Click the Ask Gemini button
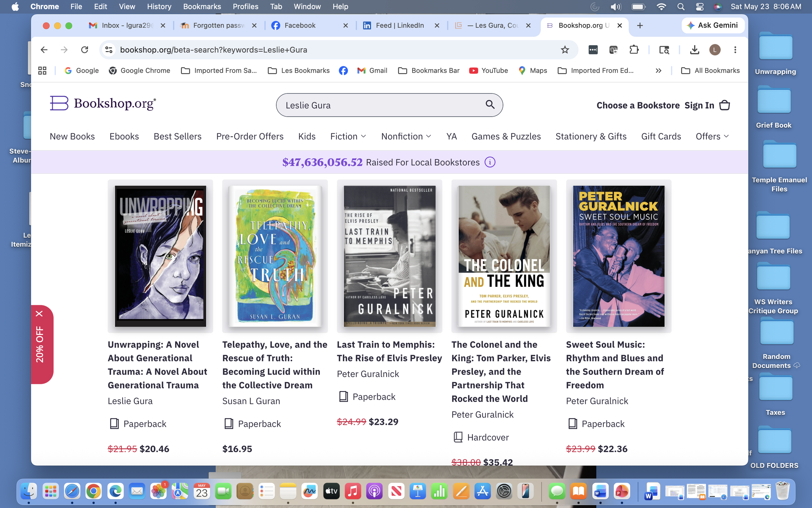This screenshot has height=508, width=812. 713,25
